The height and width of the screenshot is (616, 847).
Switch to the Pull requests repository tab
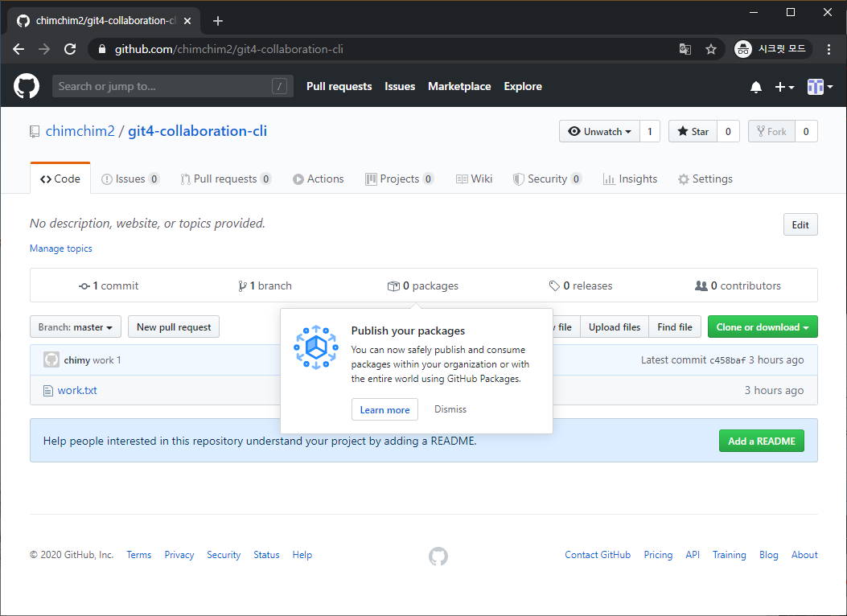point(225,179)
